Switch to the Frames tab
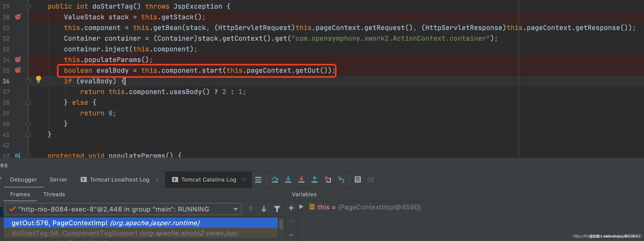Image resolution: width=644 pixels, height=241 pixels. coord(20,194)
